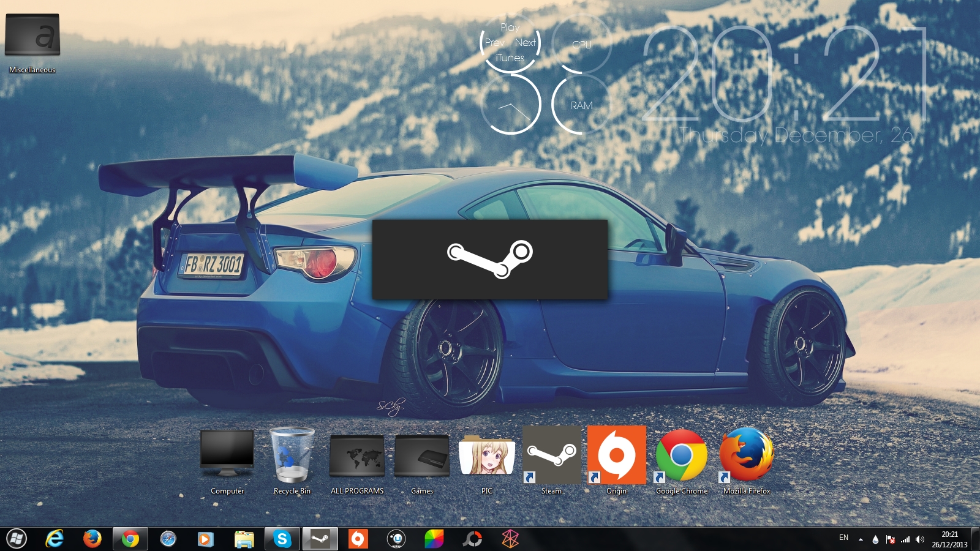Image resolution: width=980 pixels, height=551 pixels.
Task: Select the Steam desktop shortcut
Action: pyautogui.click(x=551, y=460)
